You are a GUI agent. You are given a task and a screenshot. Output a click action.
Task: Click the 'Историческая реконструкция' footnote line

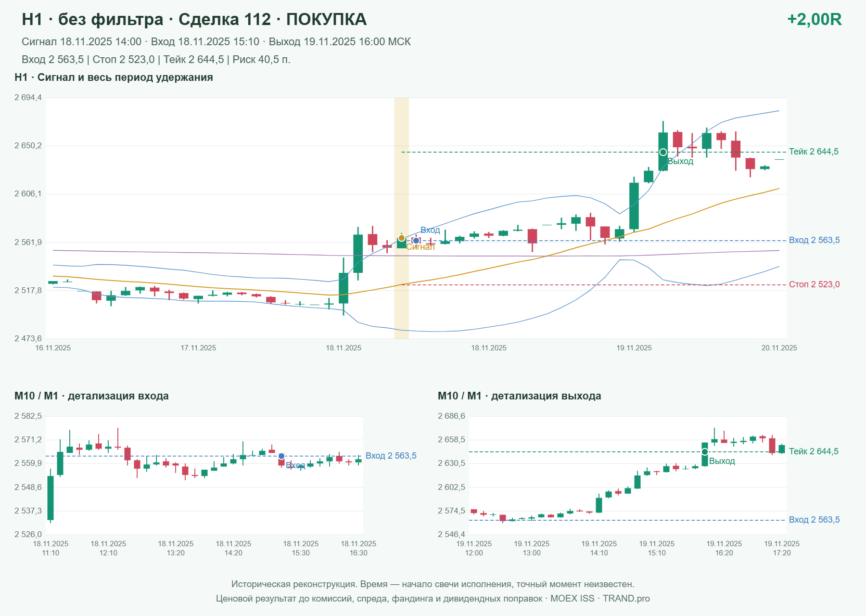point(433,584)
